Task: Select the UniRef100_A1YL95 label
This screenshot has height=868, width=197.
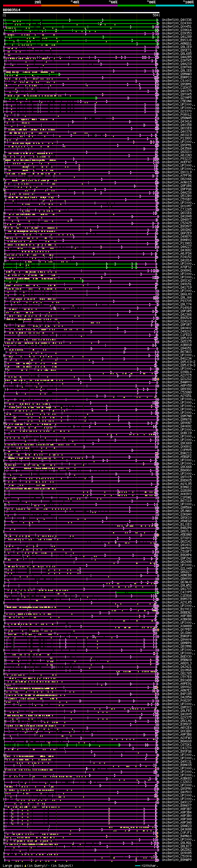Action: coord(177,484)
